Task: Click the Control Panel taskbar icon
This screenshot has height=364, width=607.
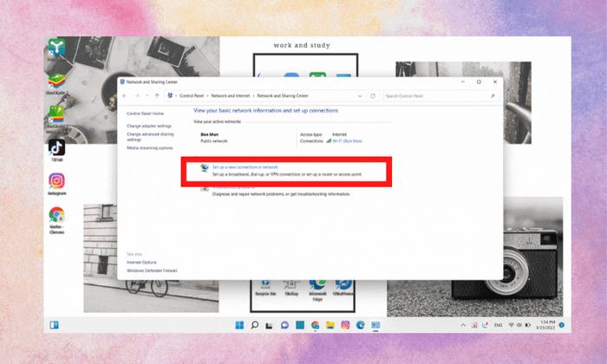Action: 375,325
